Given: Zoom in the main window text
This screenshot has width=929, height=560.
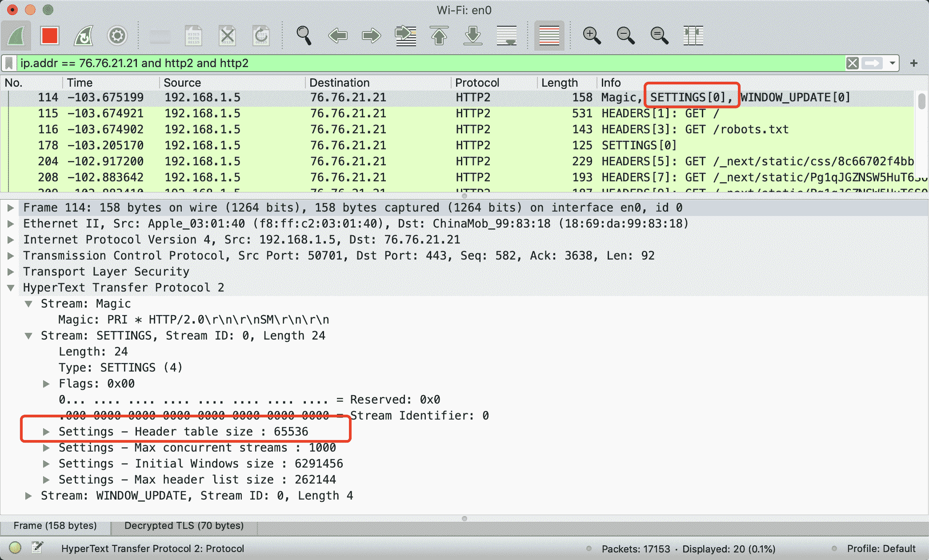Looking at the screenshot, I should click(592, 36).
